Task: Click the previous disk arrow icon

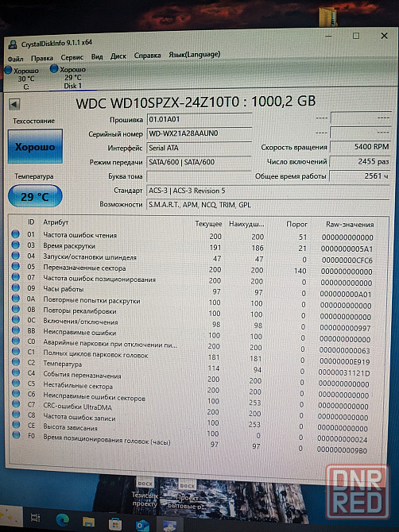Action: [x=14, y=104]
